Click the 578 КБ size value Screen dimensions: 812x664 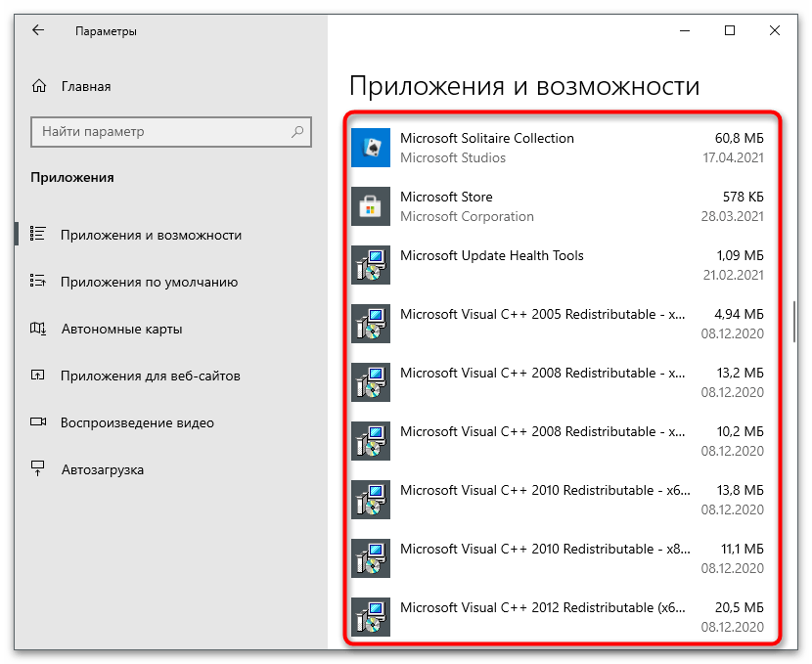click(744, 197)
